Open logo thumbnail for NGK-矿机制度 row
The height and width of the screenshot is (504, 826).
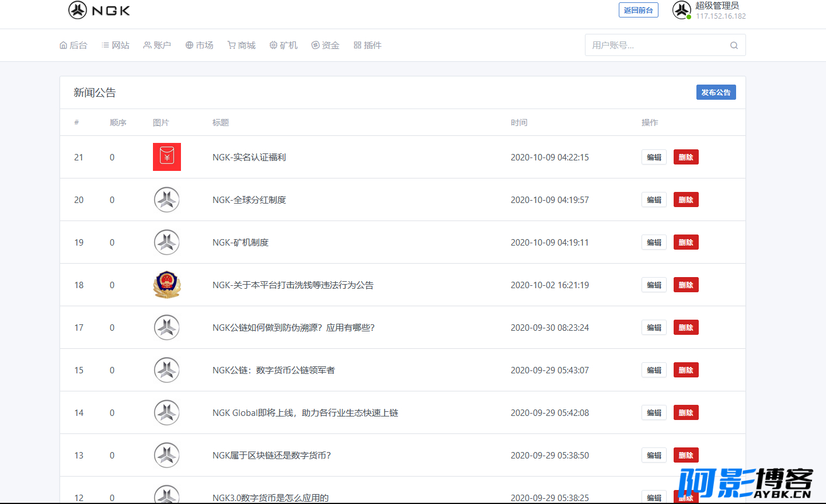pos(167,242)
